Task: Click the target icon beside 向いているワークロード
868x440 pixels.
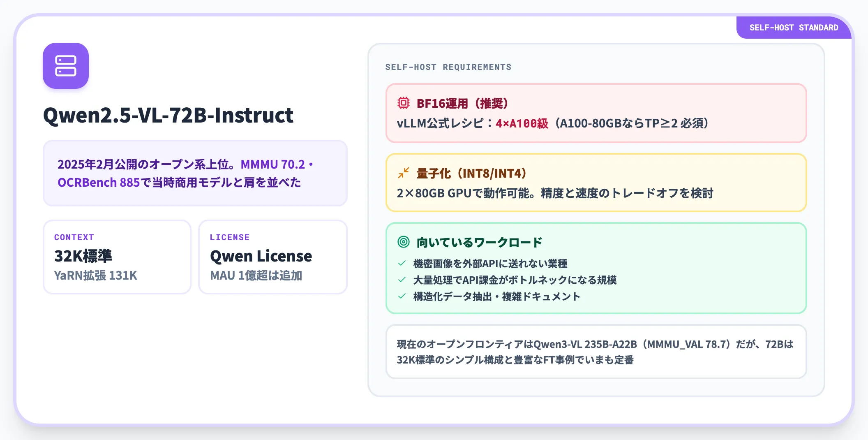Action: [404, 242]
